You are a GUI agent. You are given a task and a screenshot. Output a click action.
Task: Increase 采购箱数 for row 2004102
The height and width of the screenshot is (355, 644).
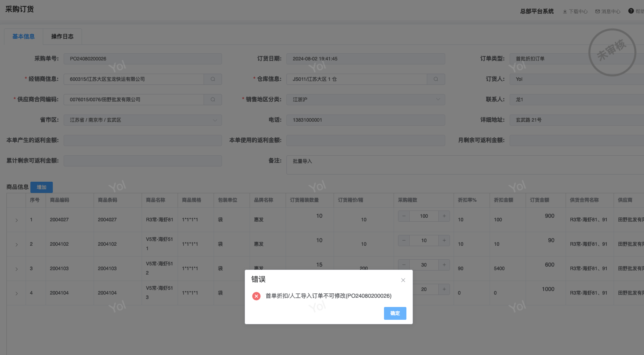[444, 241]
